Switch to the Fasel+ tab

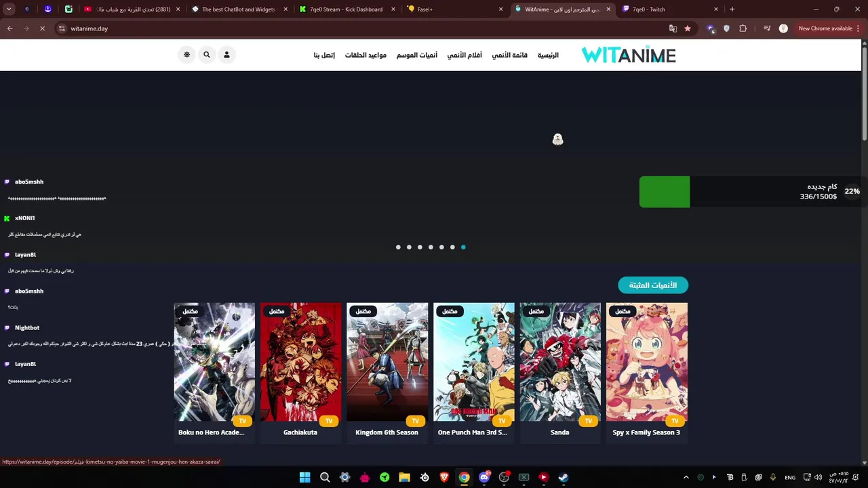tap(455, 9)
